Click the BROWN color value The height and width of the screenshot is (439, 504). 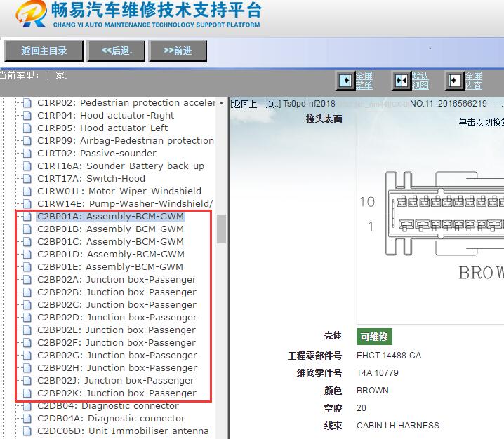(373, 391)
